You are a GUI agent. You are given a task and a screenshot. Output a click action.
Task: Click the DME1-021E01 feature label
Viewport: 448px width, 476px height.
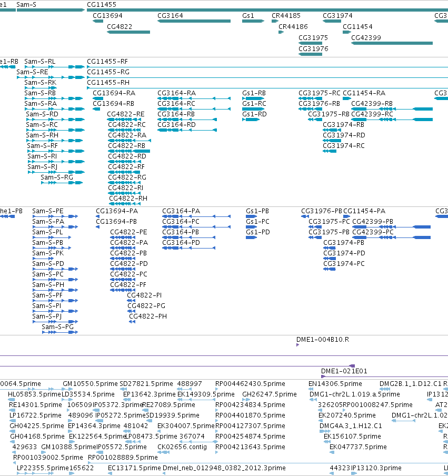[344, 371]
